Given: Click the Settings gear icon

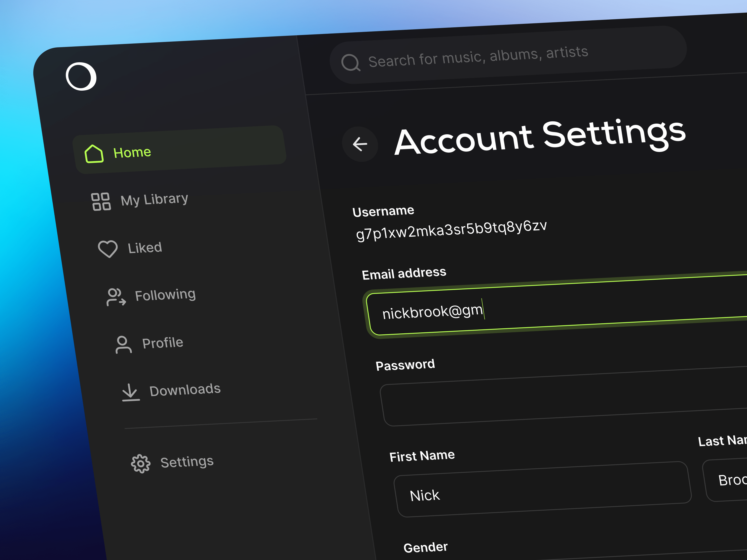Looking at the screenshot, I should click(x=141, y=464).
